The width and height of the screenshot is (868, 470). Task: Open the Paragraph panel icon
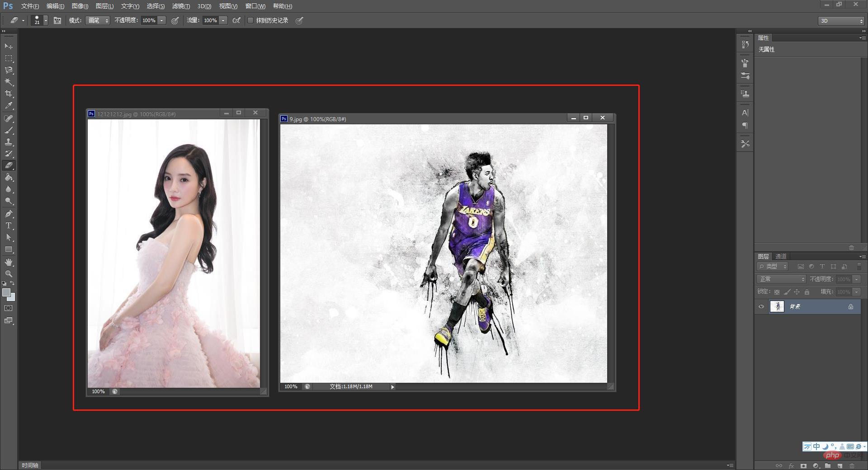coord(745,125)
